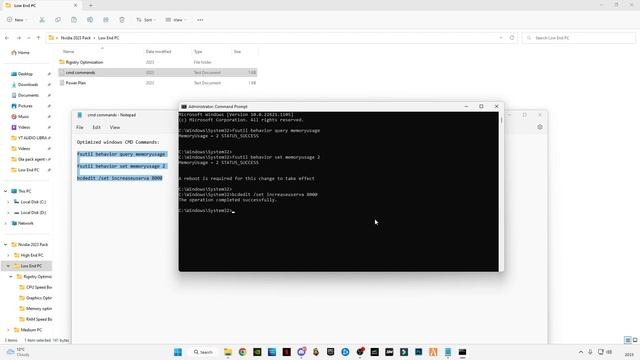Open File Explorer from the taskbar
Image resolution: width=640 pixels, height=360 pixels.
click(228, 352)
